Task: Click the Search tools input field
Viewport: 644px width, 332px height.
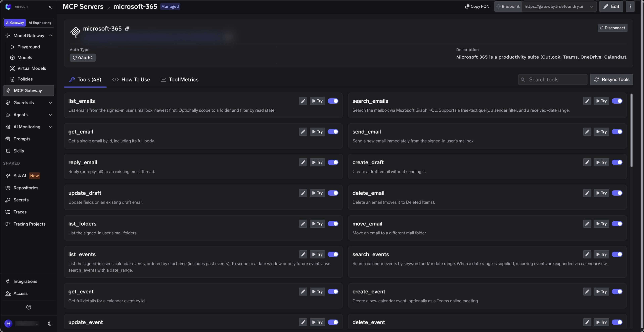Action: coord(553,80)
